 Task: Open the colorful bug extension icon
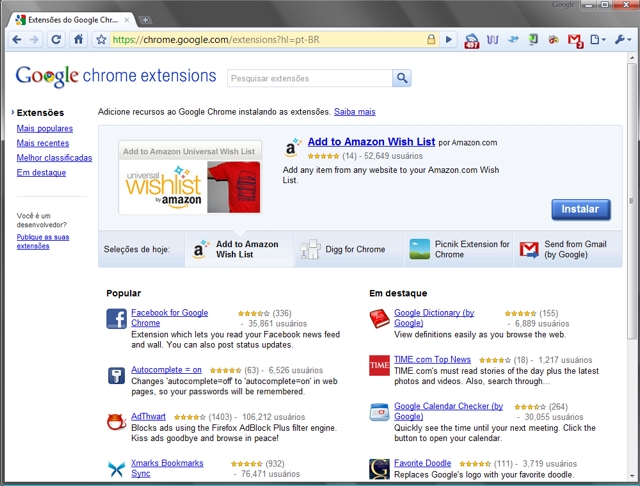coord(553,40)
